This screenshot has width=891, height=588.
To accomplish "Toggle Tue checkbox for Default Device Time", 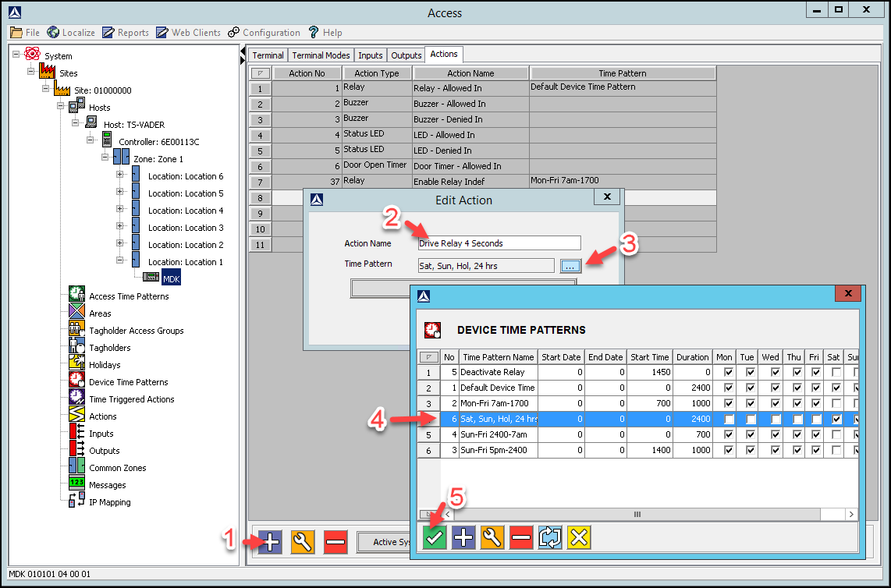I will (x=750, y=388).
